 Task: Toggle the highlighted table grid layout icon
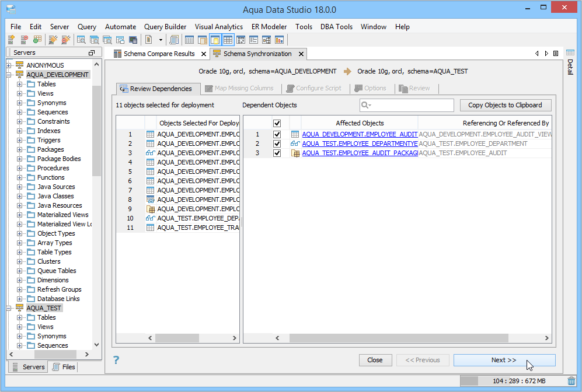tap(228, 40)
